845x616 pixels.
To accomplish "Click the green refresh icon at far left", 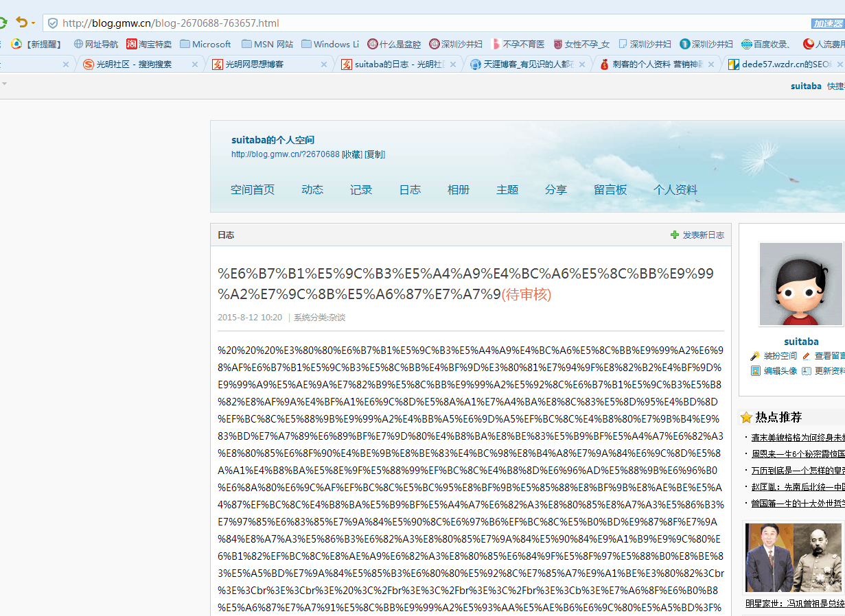I will coord(2,23).
